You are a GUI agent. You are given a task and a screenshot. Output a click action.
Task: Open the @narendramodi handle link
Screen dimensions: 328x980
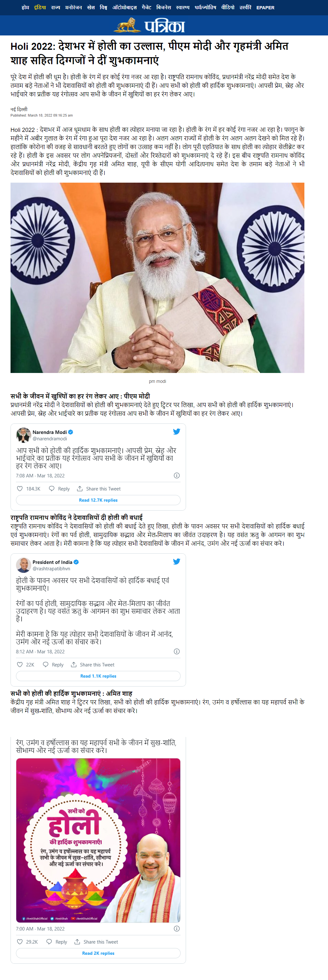[x=50, y=439]
